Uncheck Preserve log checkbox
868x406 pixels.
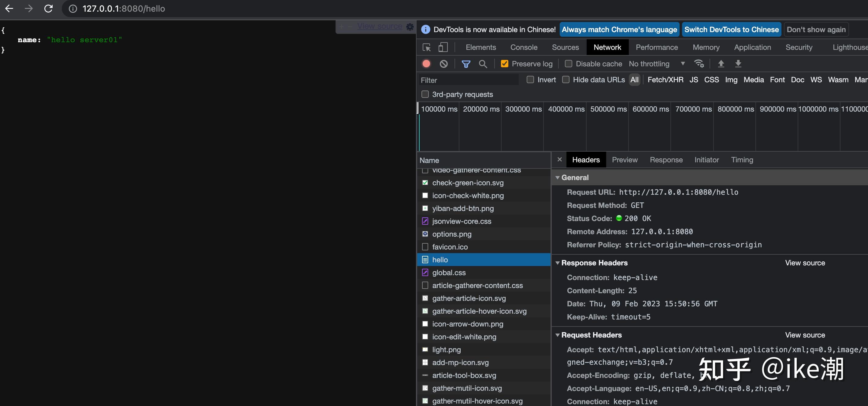click(504, 64)
